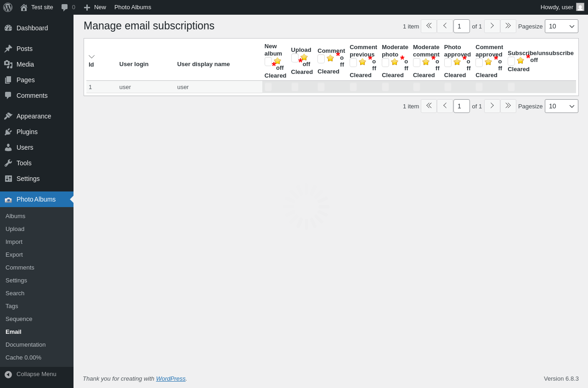The image size is (588, 388).
Task: Open Upload in Photo Albums submenu
Action: click(15, 229)
